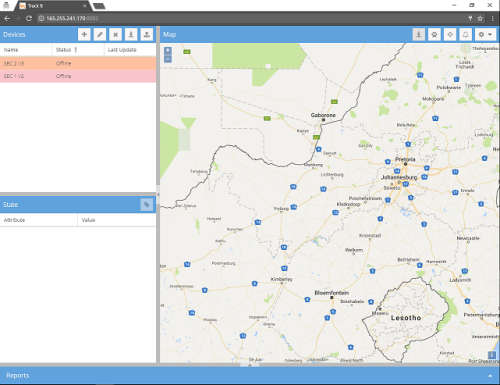The height and width of the screenshot is (385, 500).
Task: Select the pink-highlighted Offline device row
Action: [x=78, y=76]
